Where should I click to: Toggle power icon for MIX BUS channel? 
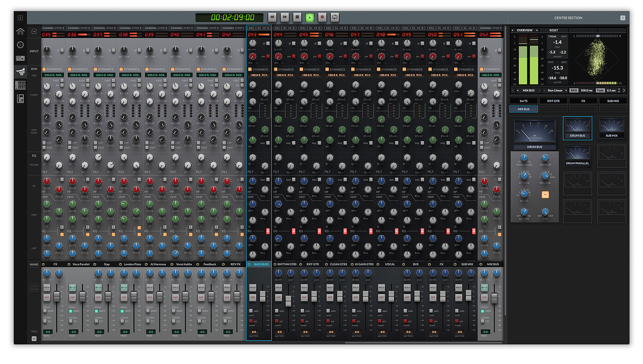click(481, 264)
